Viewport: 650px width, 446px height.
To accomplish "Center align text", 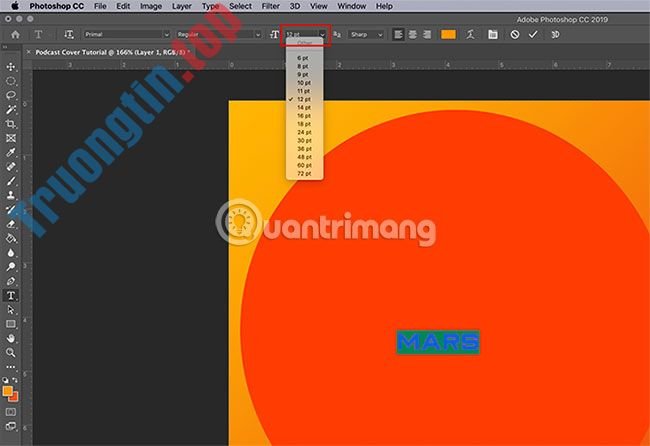I will pyautogui.click(x=412, y=34).
